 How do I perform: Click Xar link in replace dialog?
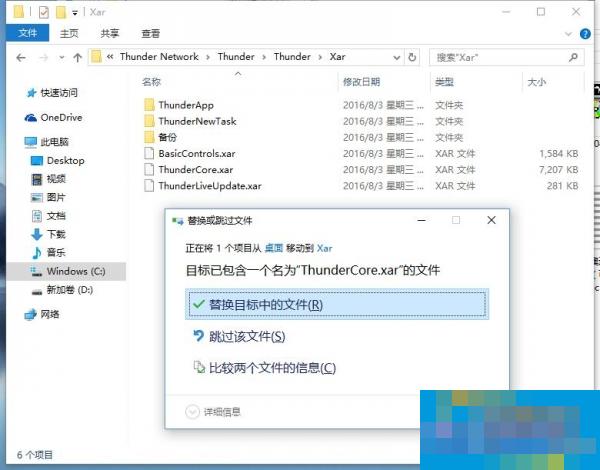click(x=324, y=248)
